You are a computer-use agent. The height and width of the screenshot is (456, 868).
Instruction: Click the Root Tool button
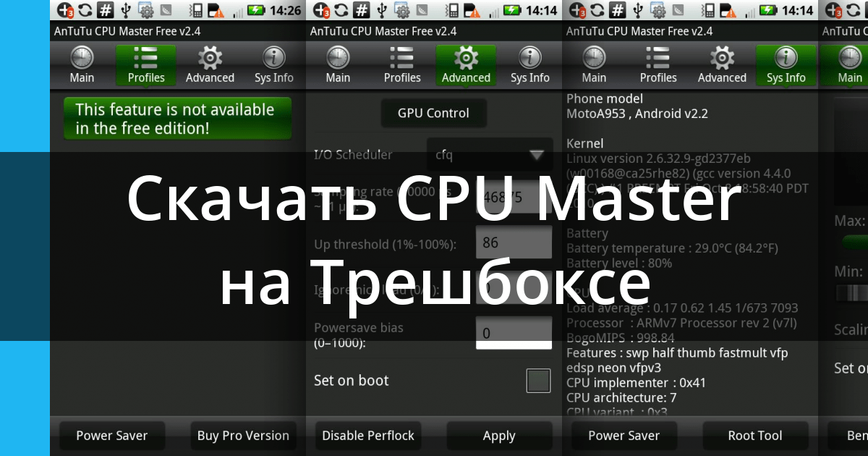coord(755,436)
